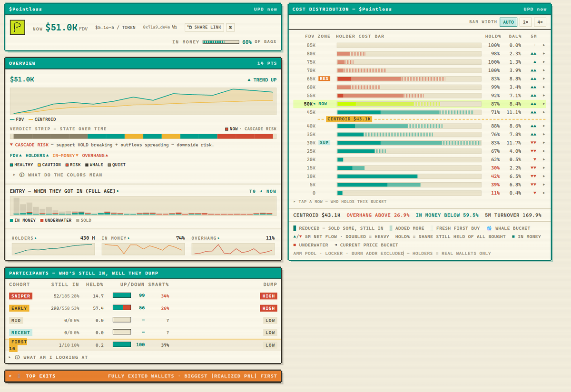Click the 5M TURNOVER 169.9% stat
Viewport: 571px width, 392px height.
coord(513,216)
